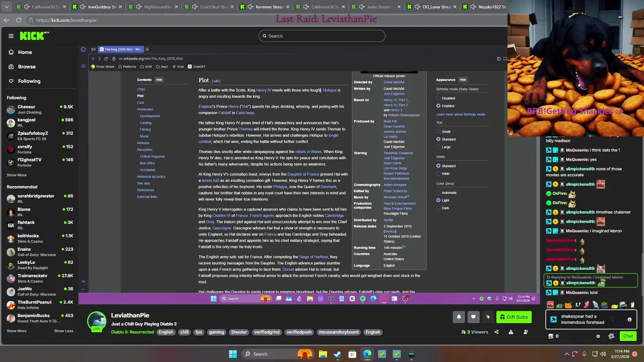The height and width of the screenshot is (362, 644).
Task: Click the sparkle subscribe icon
Action: click(488, 317)
